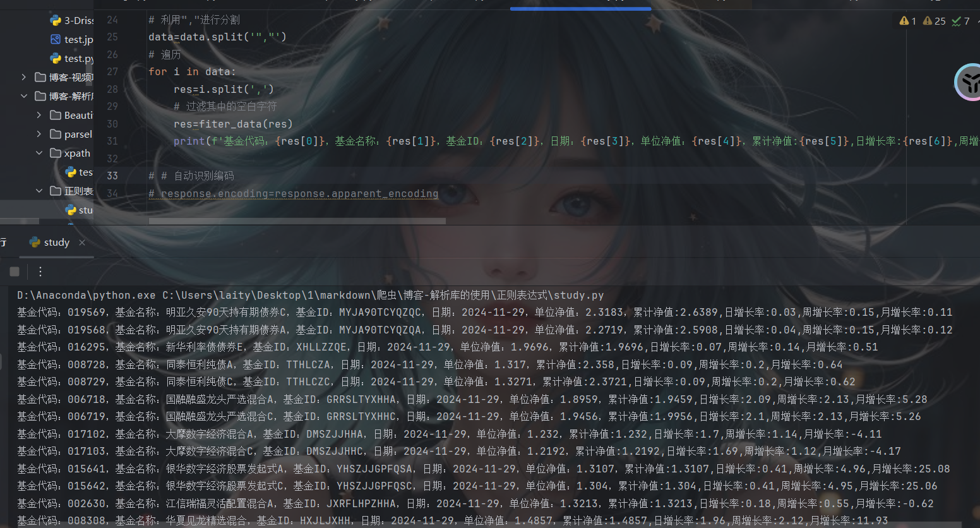The image size is (980, 528).
Task: Click the '# 利用","进行分割' comment on line 24
Action: point(194,20)
